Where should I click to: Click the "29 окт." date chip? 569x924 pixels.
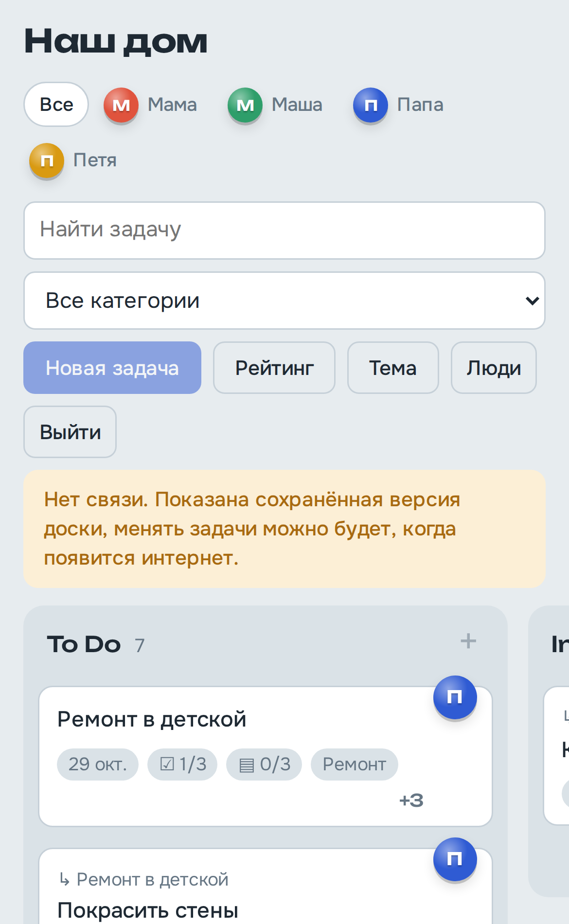tap(98, 764)
